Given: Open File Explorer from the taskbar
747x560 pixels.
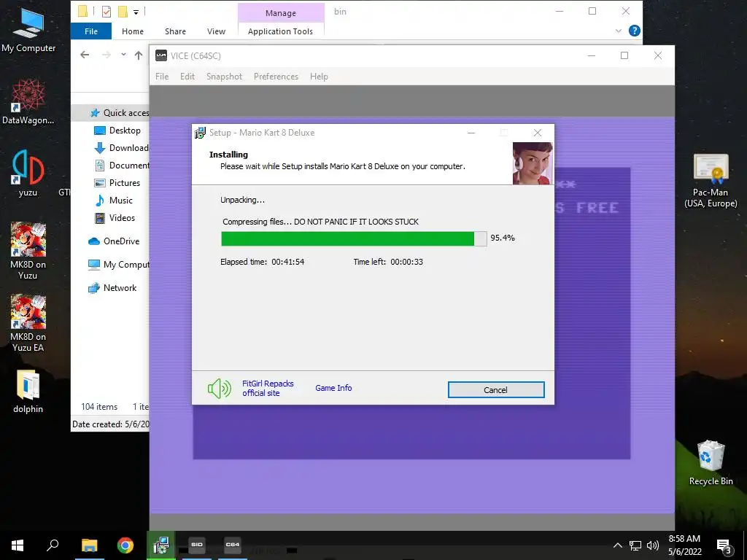Looking at the screenshot, I should click(89, 545).
